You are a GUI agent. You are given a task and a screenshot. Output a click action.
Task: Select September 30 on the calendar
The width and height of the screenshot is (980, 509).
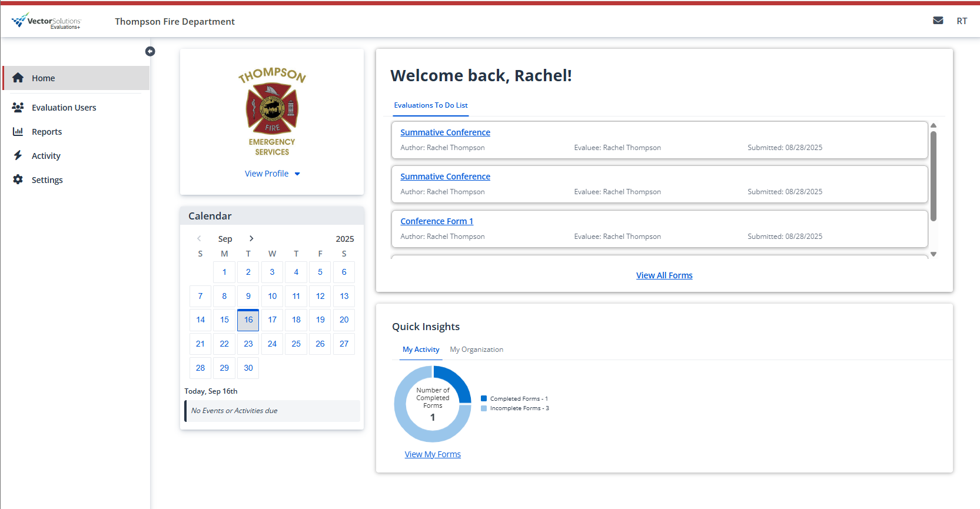click(248, 368)
